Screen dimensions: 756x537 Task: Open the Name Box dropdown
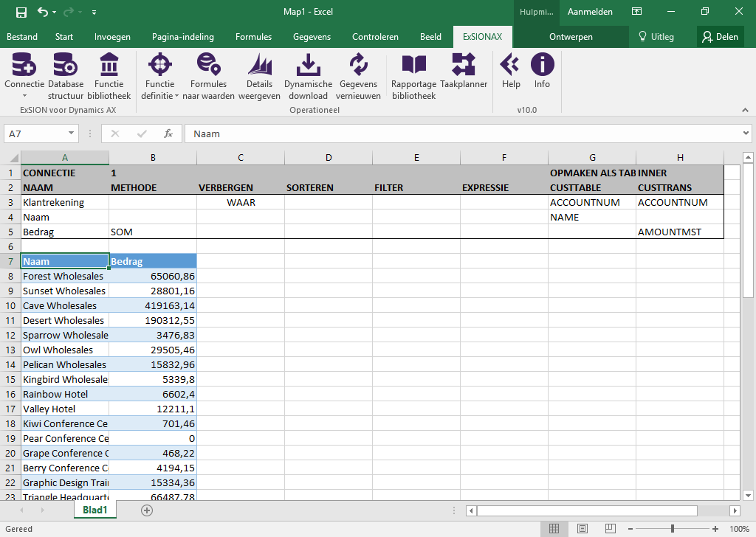pyautogui.click(x=71, y=134)
